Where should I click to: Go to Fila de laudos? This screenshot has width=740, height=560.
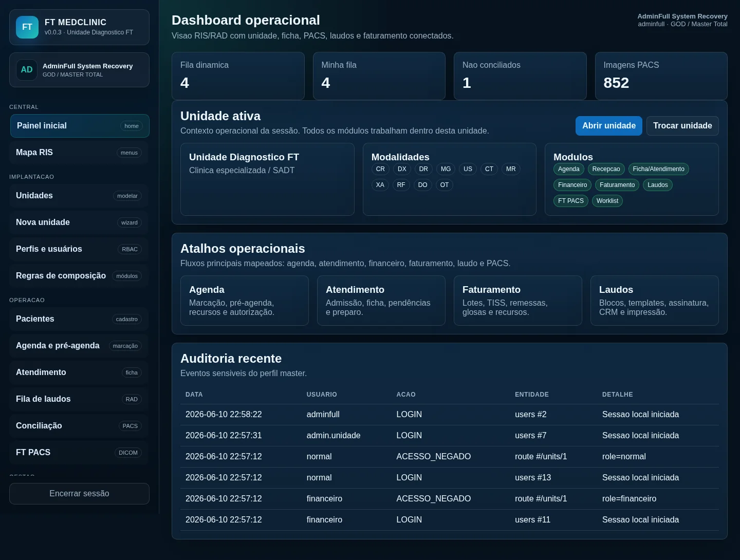coord(79,399)
